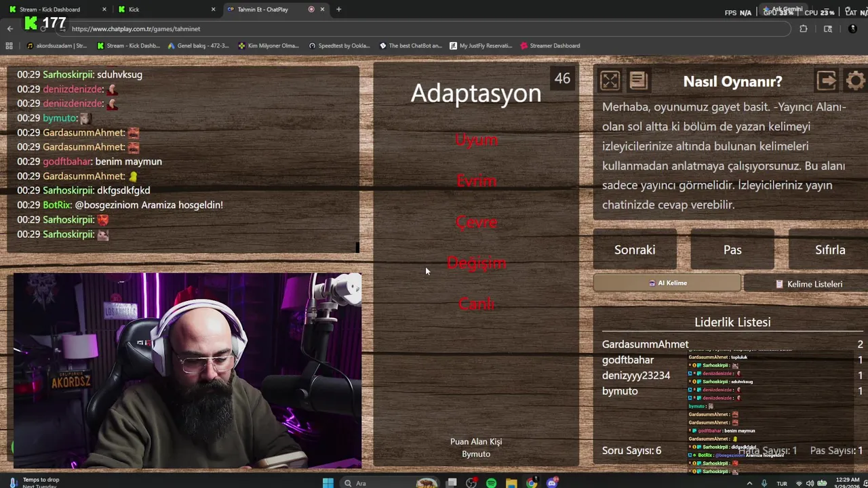Click the forbidden word Değişim
Image resolution: width=868 pixels, height=488 pixels.
(476, 263)
